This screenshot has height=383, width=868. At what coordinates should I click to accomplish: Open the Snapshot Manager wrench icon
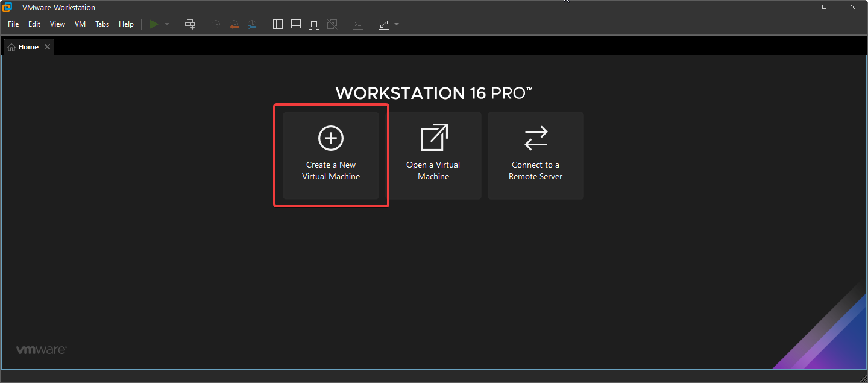pos(252,24)
